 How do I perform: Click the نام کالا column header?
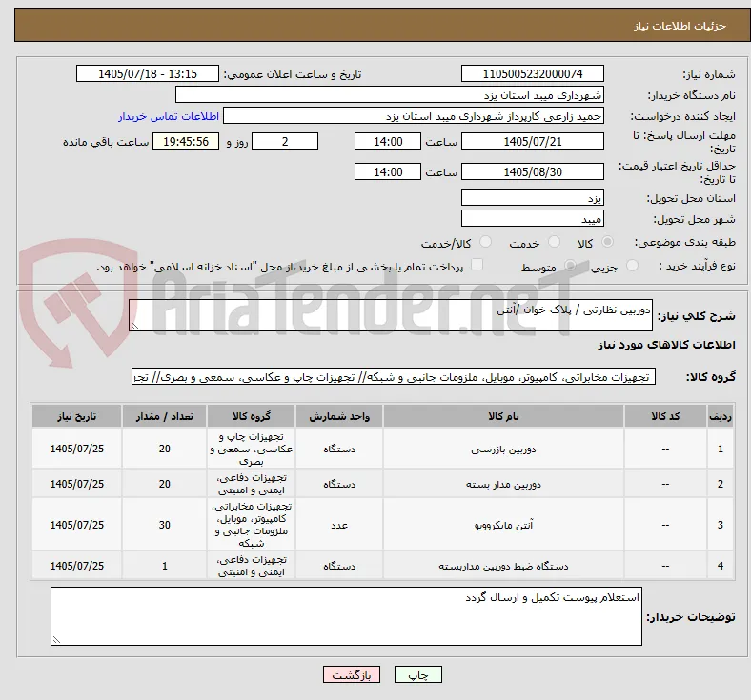[503, 416]
